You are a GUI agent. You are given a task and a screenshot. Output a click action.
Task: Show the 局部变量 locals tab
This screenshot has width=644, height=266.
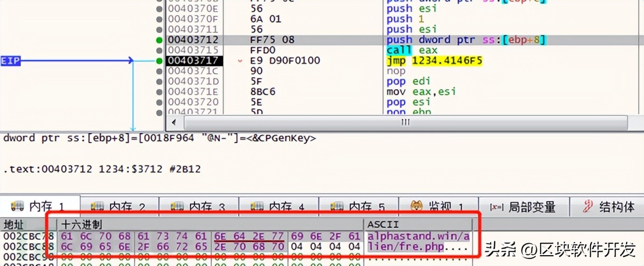tap(524, 206)
